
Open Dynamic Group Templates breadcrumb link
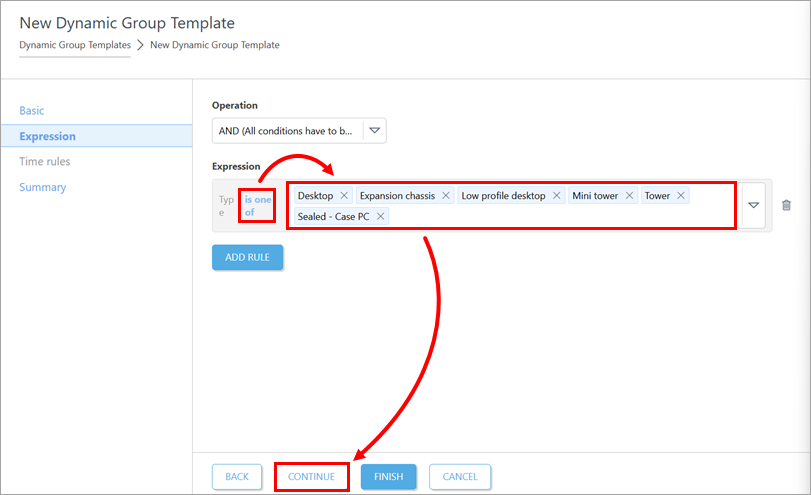(75, 45)
